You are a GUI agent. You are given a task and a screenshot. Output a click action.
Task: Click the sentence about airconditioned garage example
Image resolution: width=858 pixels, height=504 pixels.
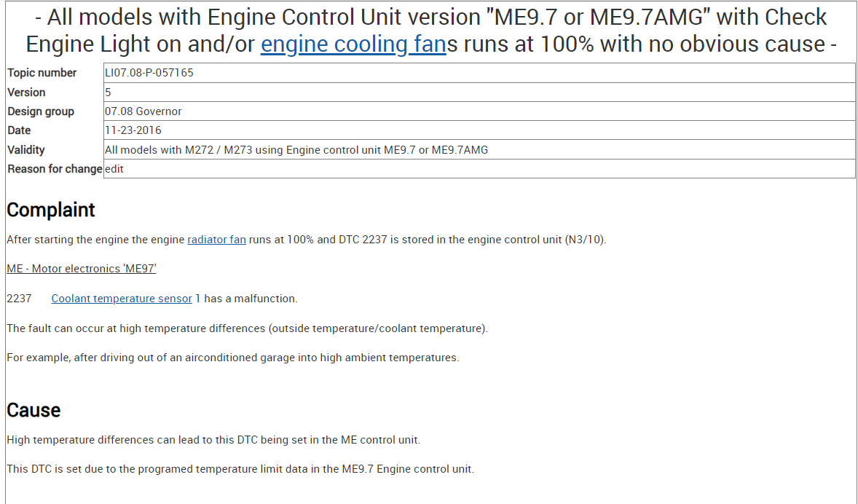[x=233, y=358]
